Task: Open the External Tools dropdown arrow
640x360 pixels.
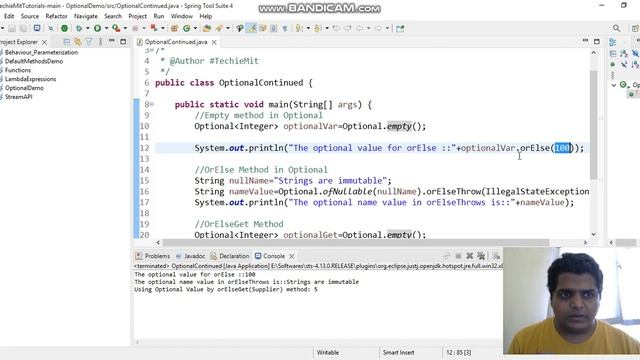Action: click(125, 28)
